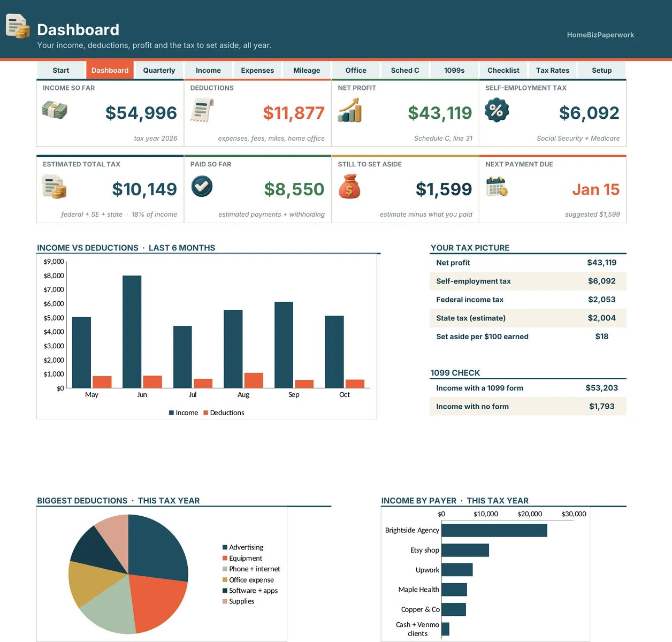Click the Advertising legend swatch
This screenshot has width=672, height=642.
(225, 547)
